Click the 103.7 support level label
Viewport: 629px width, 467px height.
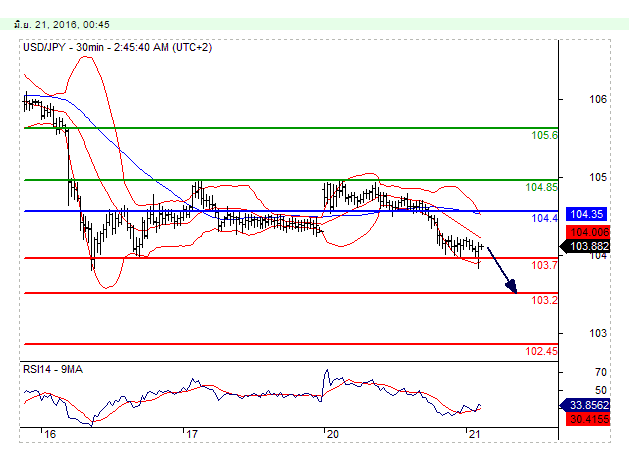(544, 265)
